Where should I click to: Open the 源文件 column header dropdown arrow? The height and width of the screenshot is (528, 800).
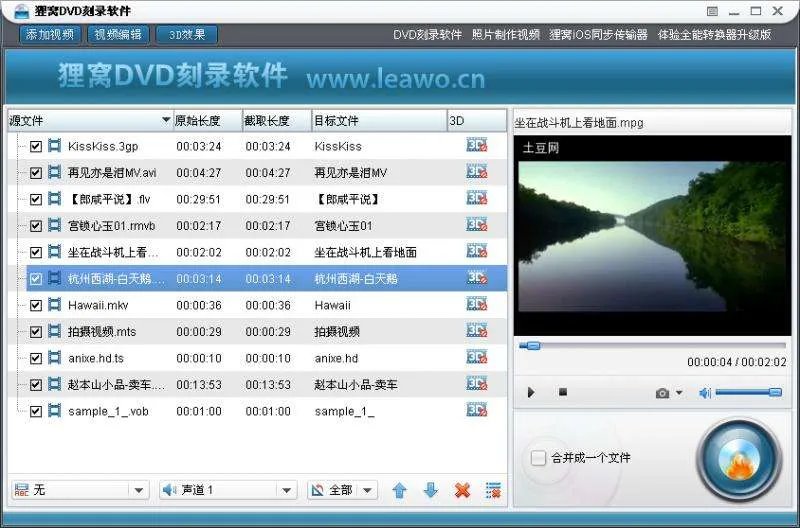point(166,120)
